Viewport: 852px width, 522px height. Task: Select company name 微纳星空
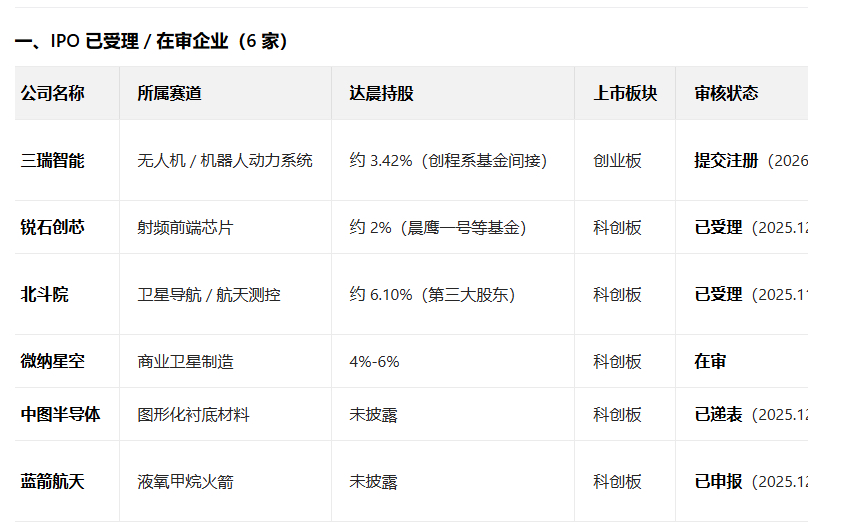coord(53,361)
